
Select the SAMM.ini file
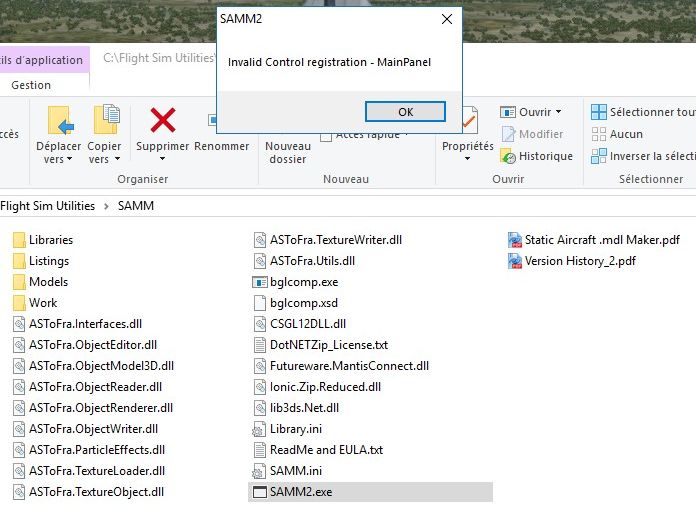pos(295,471)
